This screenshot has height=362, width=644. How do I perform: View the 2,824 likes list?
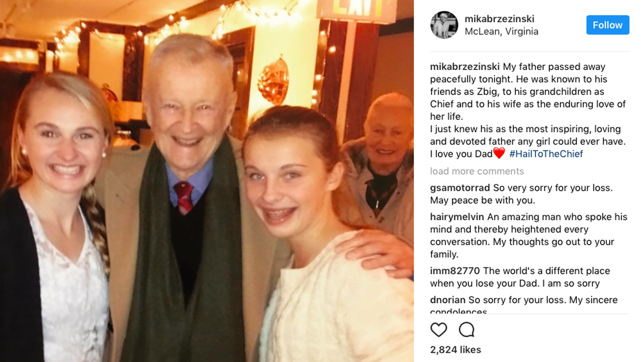click(455, 350)
